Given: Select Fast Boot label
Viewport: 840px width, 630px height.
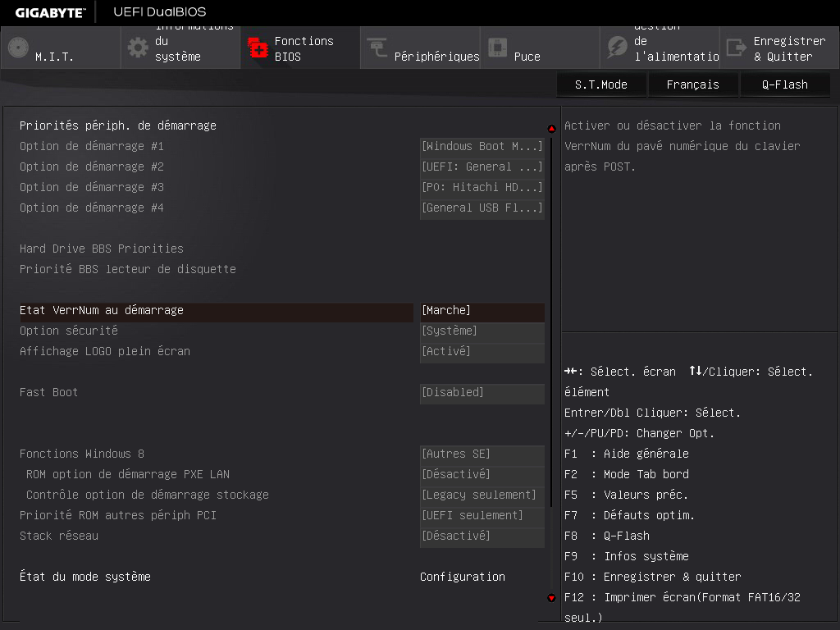Looking at the screenshot, I should coord(48,392).
